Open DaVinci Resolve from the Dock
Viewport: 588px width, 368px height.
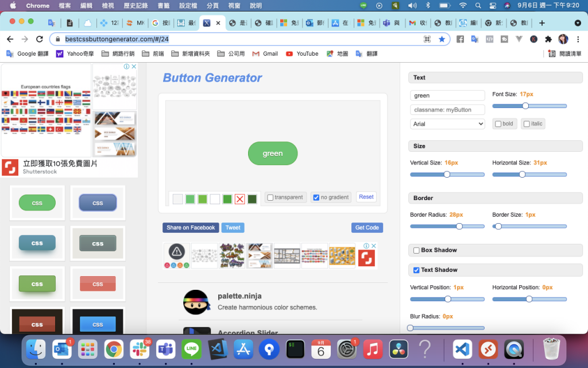[x=399, y=349]
